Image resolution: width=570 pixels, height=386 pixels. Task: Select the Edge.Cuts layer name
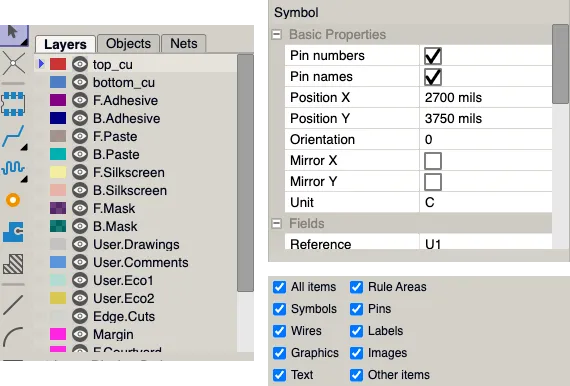tap(124, 317)
